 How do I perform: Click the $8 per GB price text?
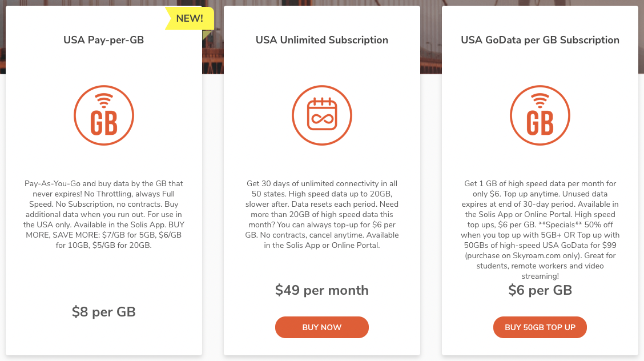[x=104, y=312]
